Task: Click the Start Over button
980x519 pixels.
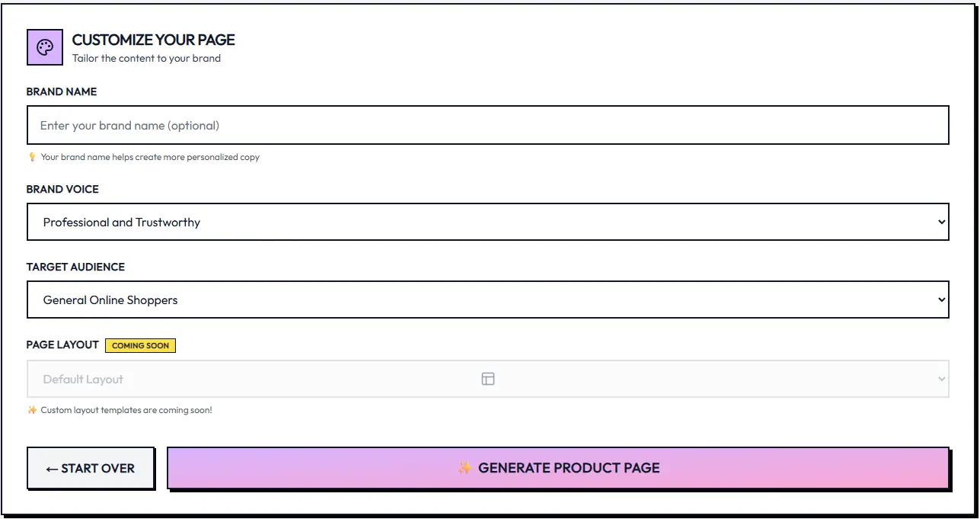Action: click(91, 468)
